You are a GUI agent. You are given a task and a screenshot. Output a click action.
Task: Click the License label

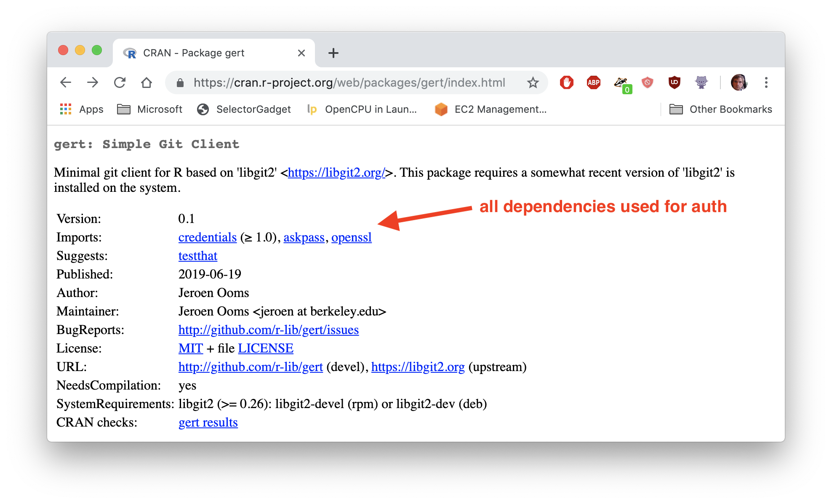coord(79,348)
